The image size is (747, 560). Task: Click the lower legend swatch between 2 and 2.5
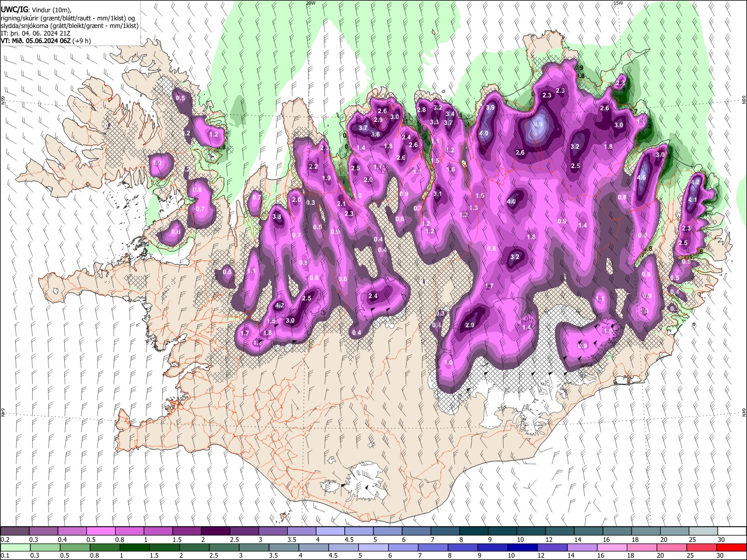coord(194,547)
